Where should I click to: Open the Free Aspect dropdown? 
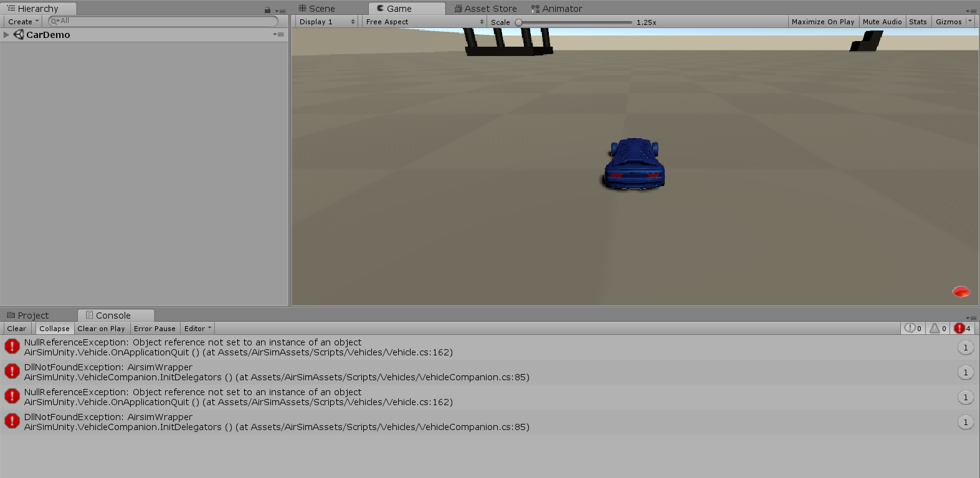(x=425, y=22)
